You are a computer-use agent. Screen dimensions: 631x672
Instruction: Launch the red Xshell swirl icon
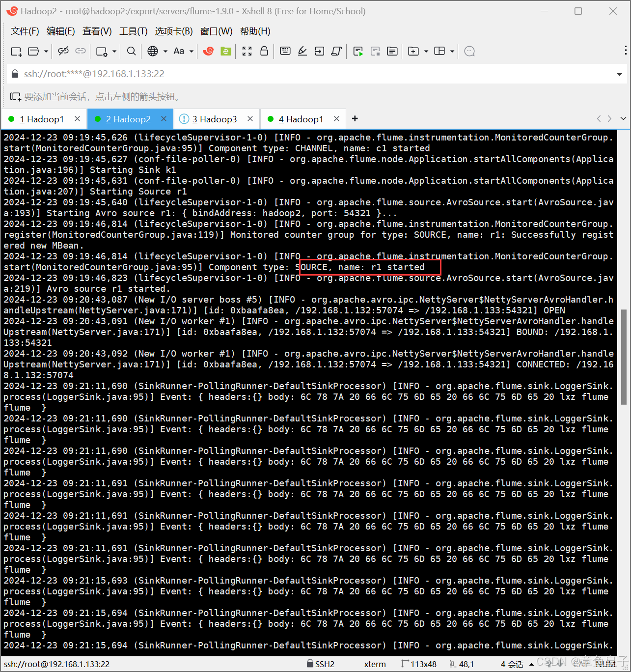[x=208, y=51]
